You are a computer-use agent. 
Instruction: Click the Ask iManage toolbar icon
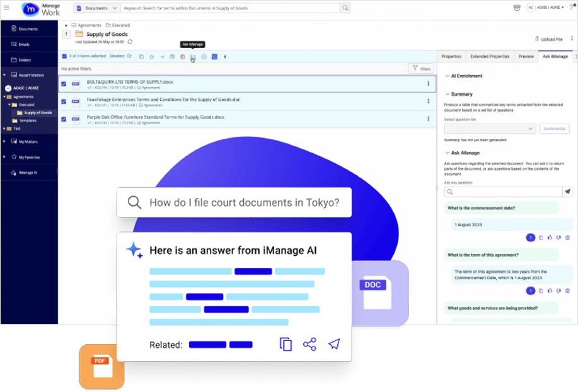[193, 57]
